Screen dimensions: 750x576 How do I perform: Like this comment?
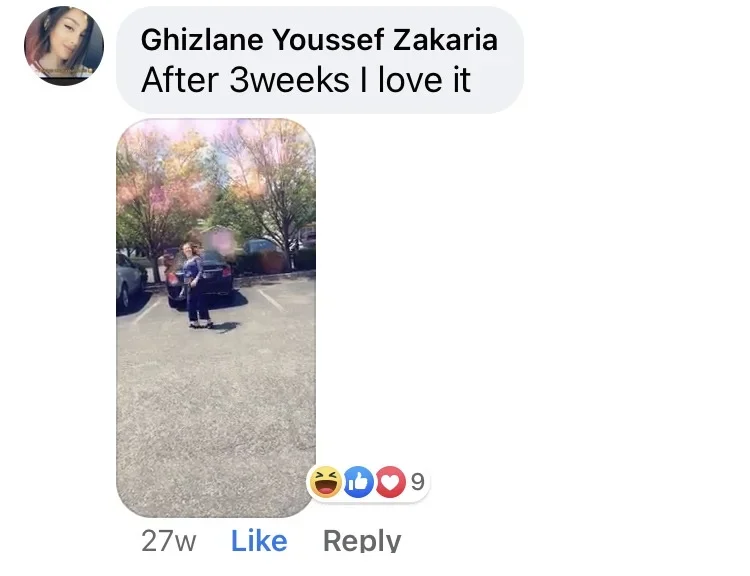[259, 541]
